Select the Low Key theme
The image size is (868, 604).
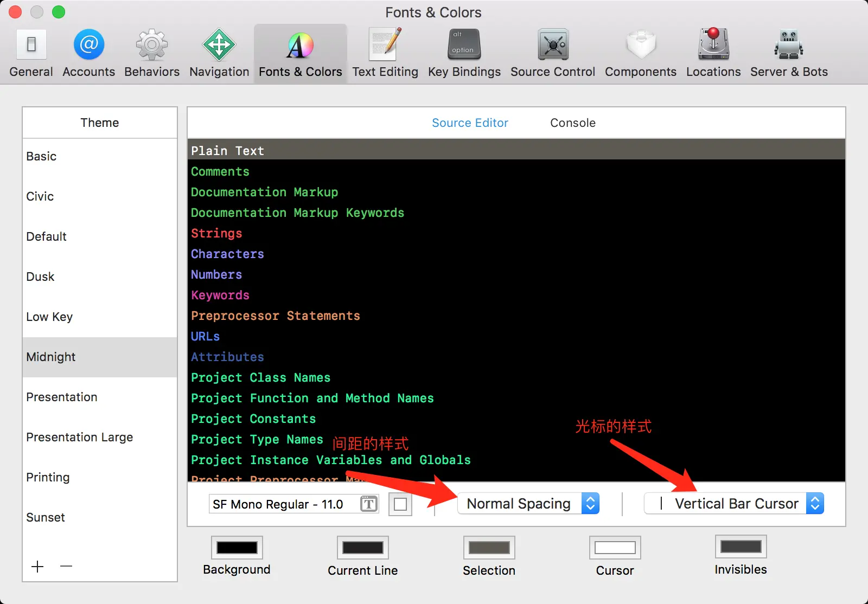coord(100,317)
